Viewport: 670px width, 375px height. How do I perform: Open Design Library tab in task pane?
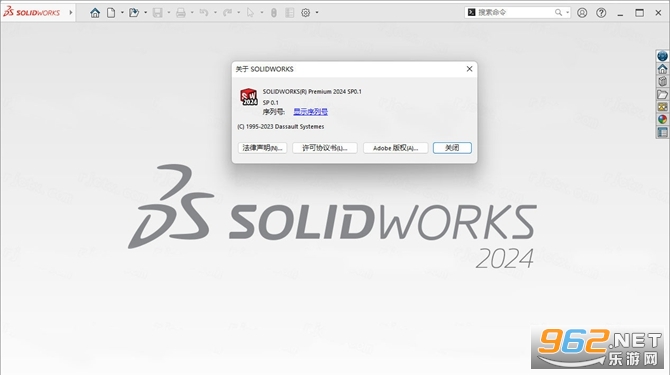point(662,82)
